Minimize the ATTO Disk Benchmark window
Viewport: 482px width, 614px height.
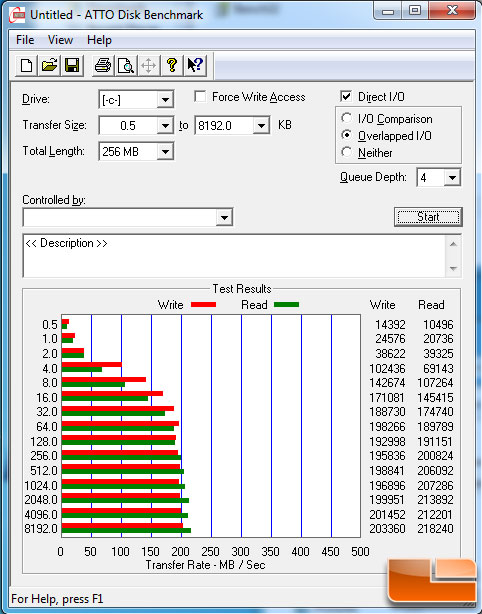coord(388,11)
